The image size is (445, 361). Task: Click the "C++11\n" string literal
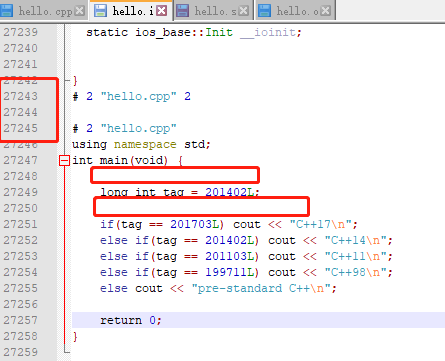pos(356,256)
